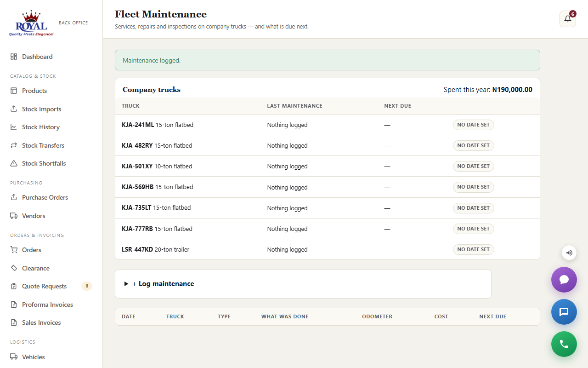Screen dimensions: 588x368
Task: Click the Dashboard grid icon
Action: (14, 57)
